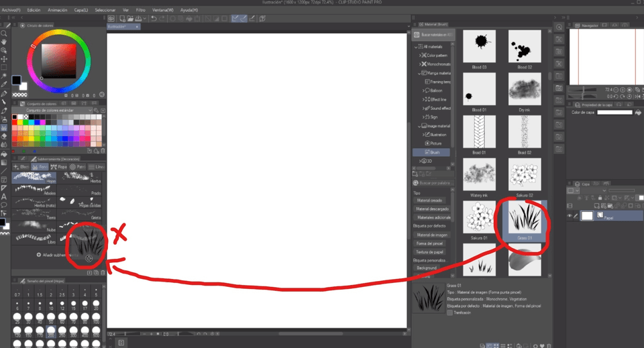Click favorite heart icon in Material panel

(542, 346)
